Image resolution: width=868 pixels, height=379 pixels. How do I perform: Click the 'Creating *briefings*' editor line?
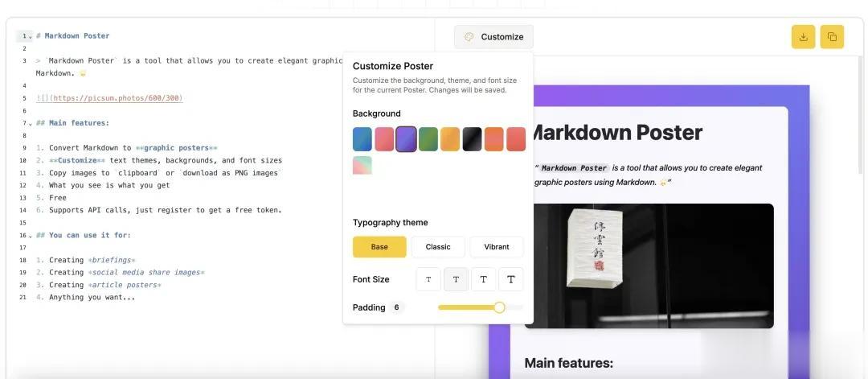(86, 260)
